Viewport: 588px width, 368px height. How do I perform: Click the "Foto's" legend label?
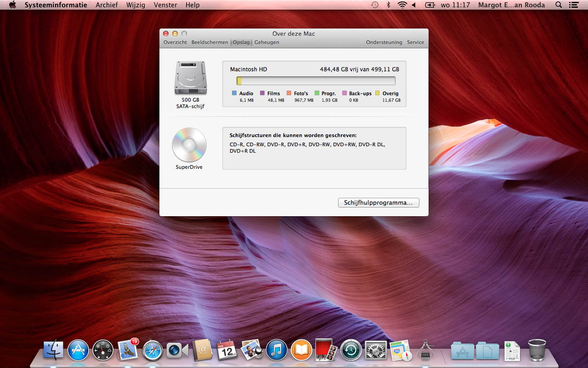(301, 93)
